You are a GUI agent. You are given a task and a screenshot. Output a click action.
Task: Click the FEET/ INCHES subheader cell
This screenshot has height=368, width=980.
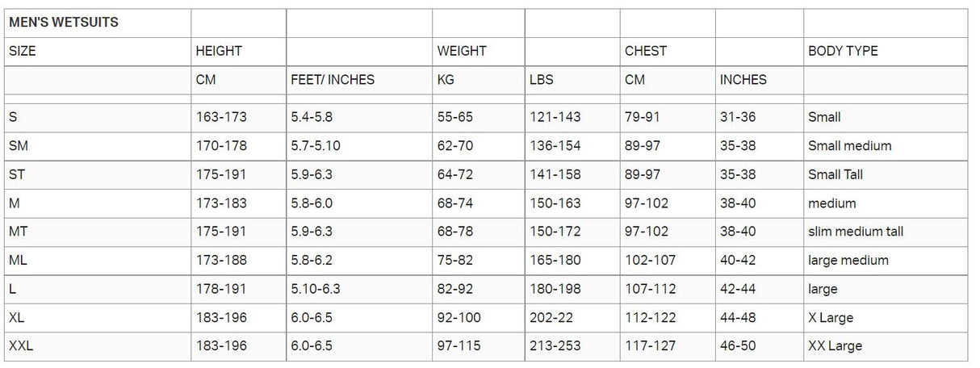point(333,80)
